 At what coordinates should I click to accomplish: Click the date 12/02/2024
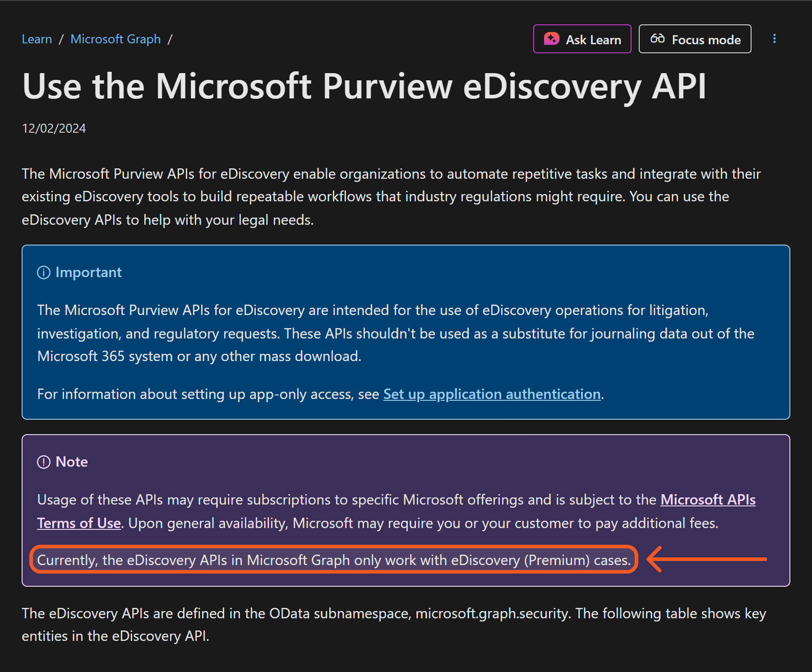(x=54, y=129)
